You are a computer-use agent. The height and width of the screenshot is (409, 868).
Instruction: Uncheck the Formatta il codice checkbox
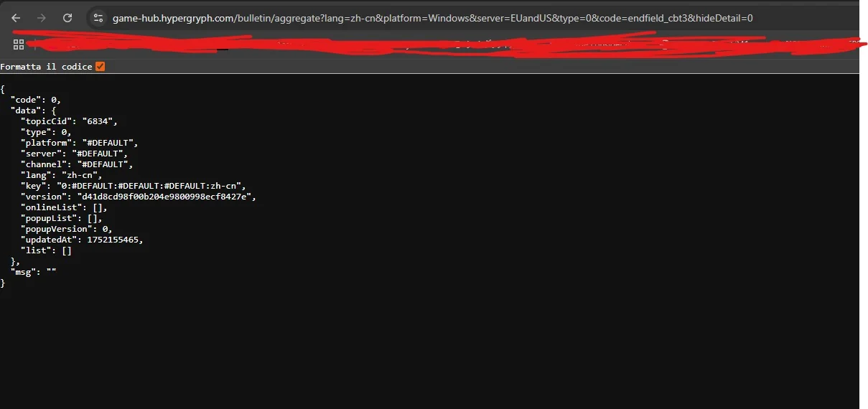point(101,67)
